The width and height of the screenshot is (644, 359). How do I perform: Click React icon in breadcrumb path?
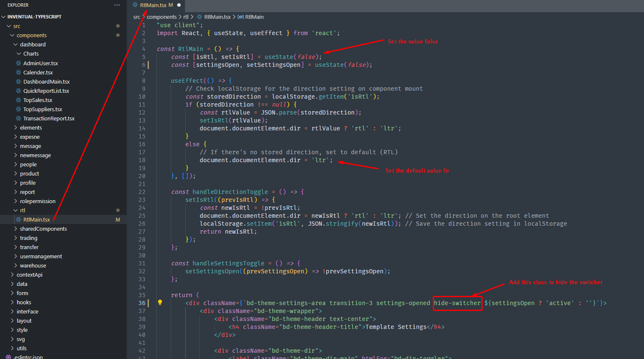pos(199,17)
